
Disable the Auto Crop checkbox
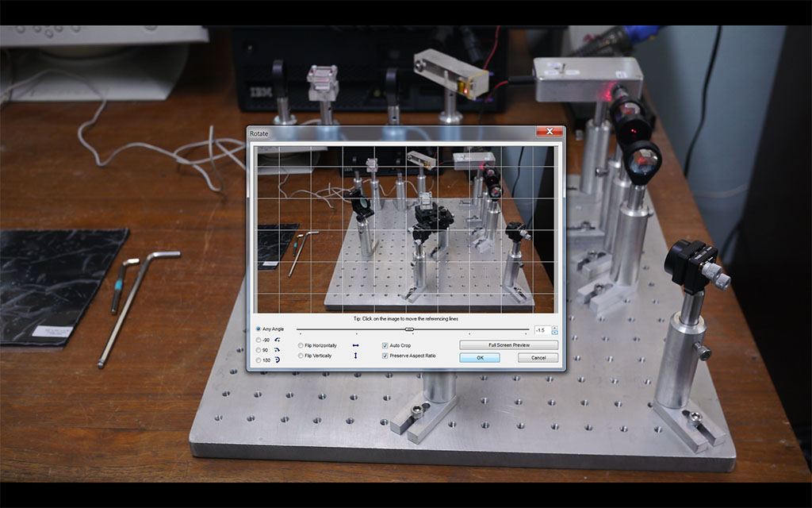[x=385, y=345]
